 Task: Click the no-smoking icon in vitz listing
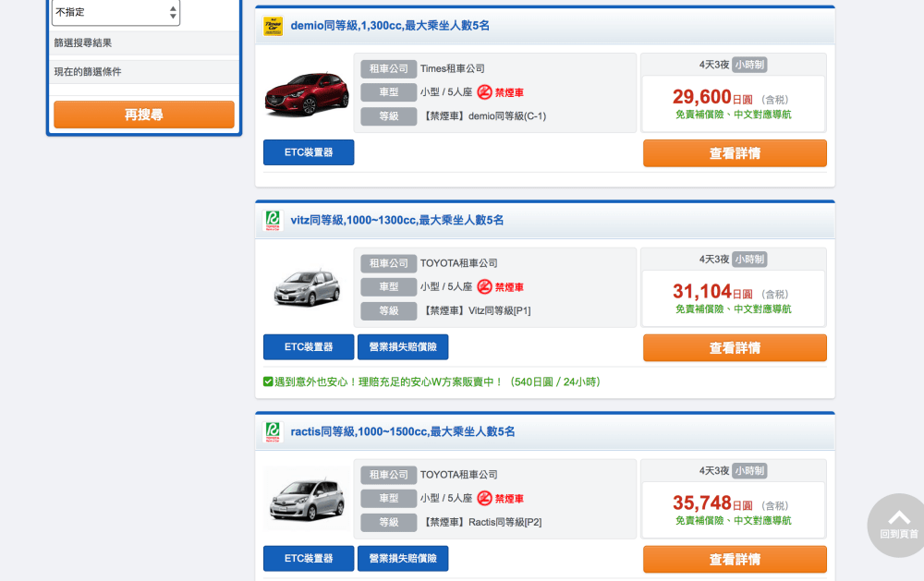click(484, 287)
